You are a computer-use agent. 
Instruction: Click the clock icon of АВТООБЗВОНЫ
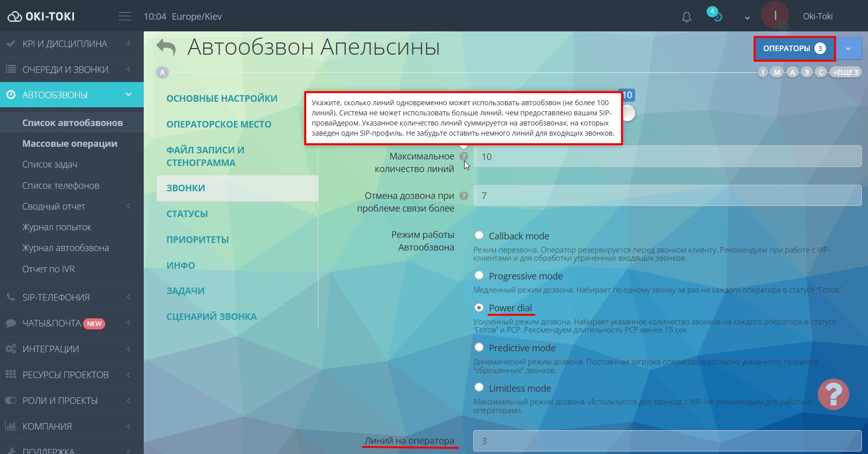click(11, 95)
